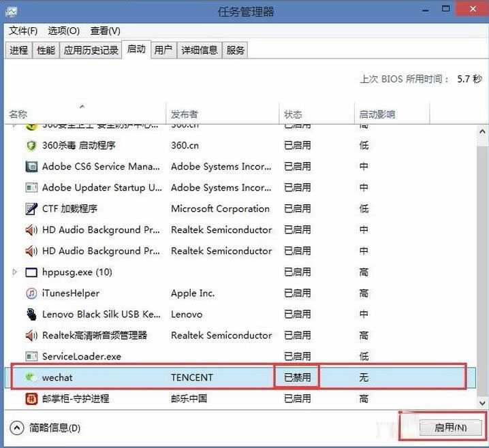This screenshot has height=448, width=489.
Task: Open the 选项(O) menu
Action: 63,31
